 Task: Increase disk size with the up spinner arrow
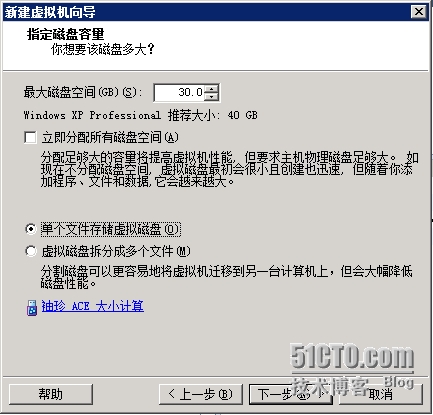coord(211,89)
